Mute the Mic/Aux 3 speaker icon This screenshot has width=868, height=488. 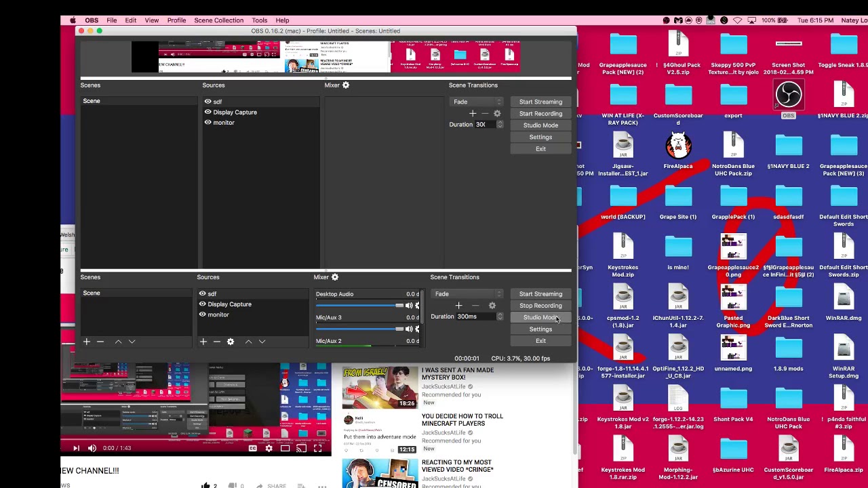(x=409, y=329)
